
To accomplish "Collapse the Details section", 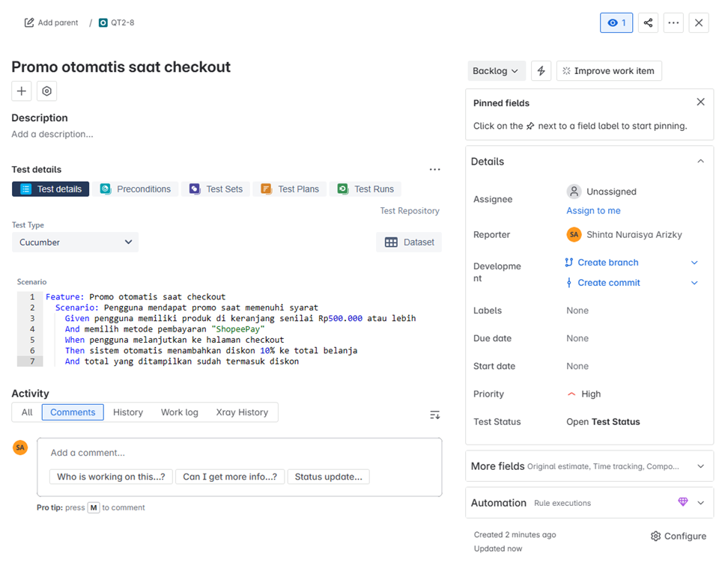I will point(700,162).
